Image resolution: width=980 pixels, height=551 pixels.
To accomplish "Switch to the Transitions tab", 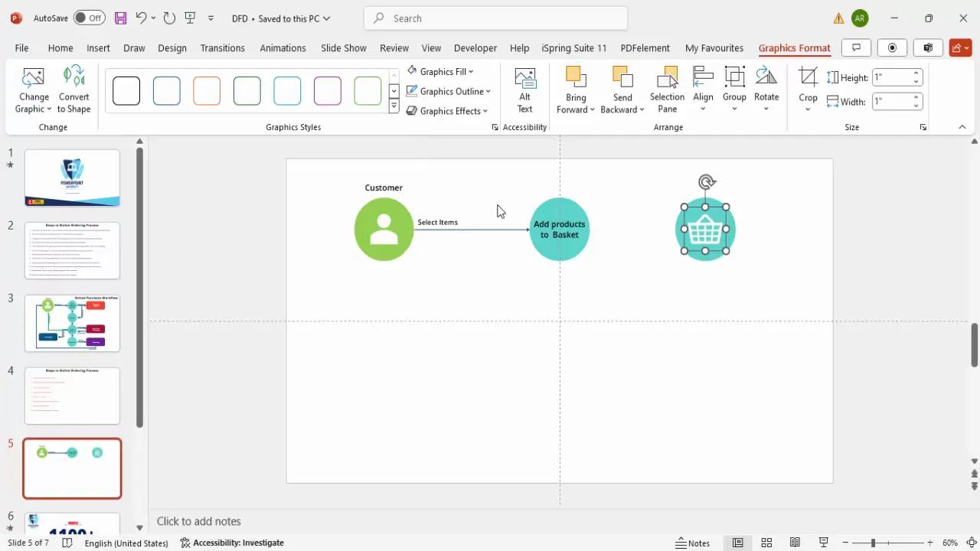I will pos(223,47).
